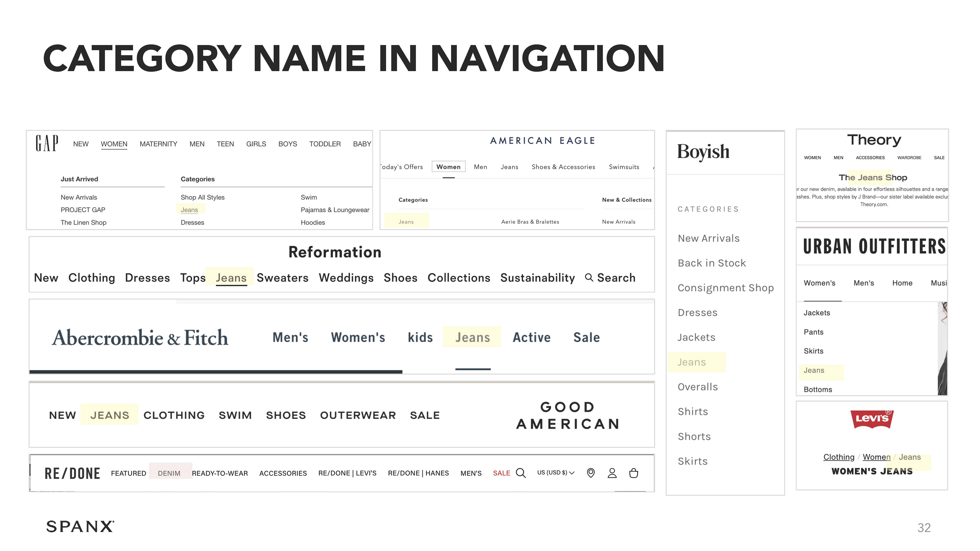Open Pajamas & Loungewear link in GAP
Screen dimensions: 980x551
tap(335, 210)
